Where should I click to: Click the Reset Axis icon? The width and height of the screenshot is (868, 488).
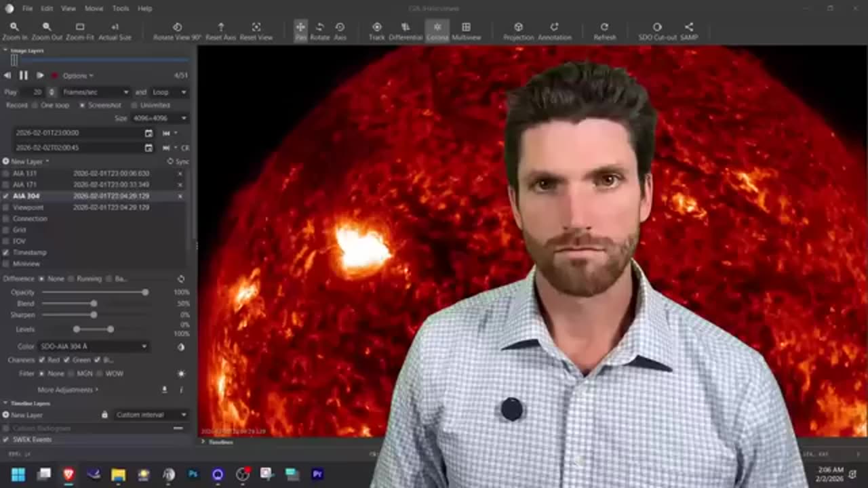point(221,31)
